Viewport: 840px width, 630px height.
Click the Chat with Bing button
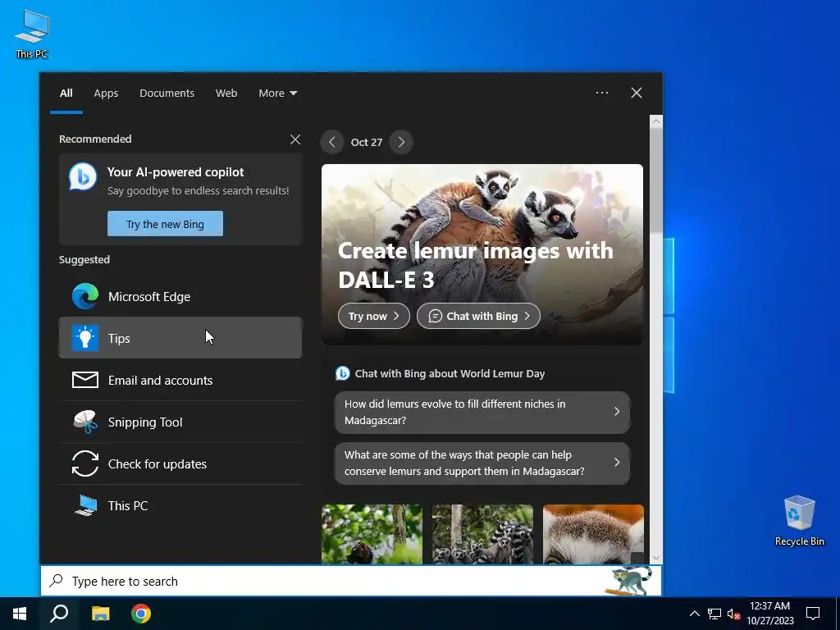point(478,316)
